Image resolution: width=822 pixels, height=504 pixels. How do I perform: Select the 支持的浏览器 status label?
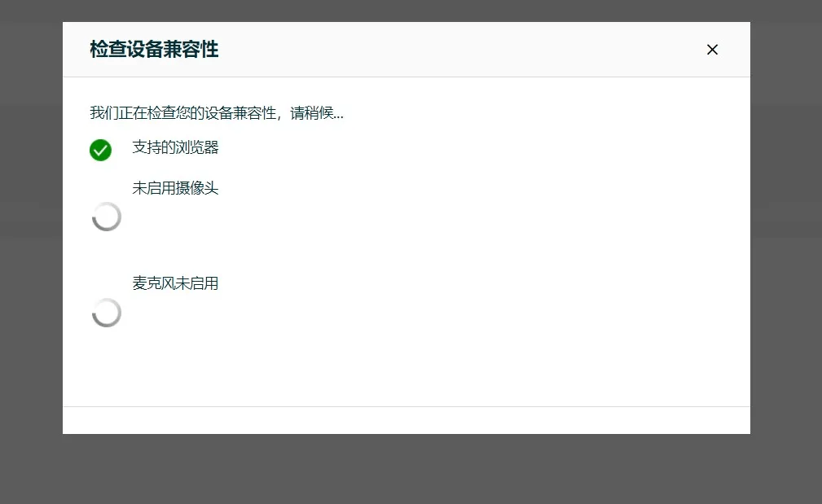[175, 147]
